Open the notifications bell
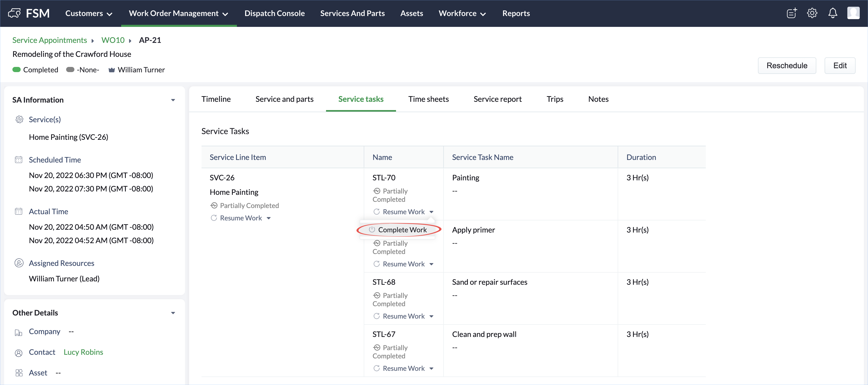 coord(833,13)
